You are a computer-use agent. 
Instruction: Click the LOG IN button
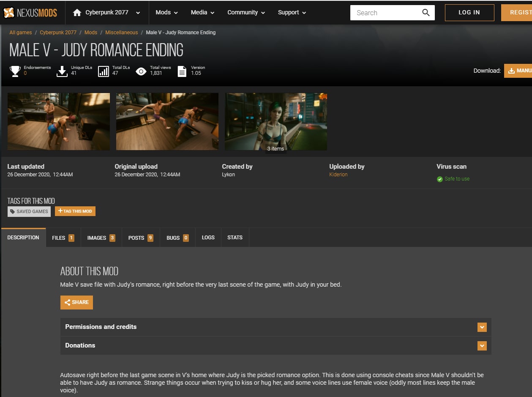(x=469, y=13)
